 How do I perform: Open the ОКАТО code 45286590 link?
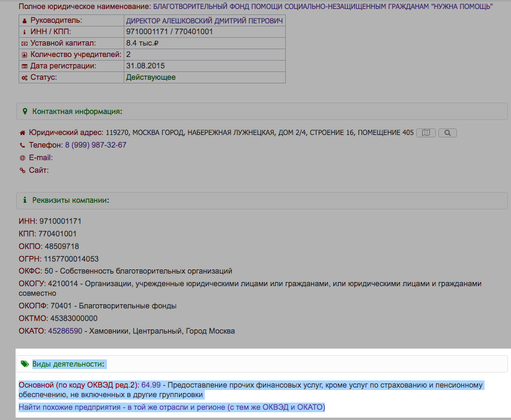(x=65, y=331)
